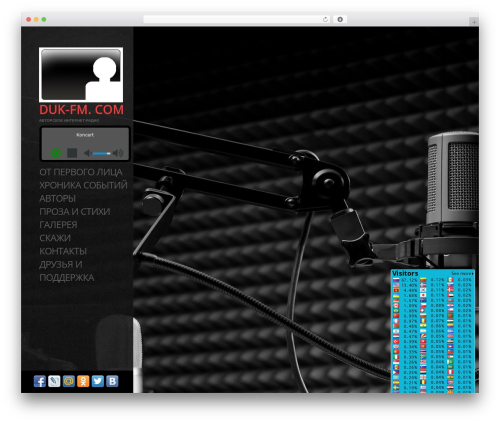500x423 pixels.
Task: Select the СКАЖИ menu item
Action: (x=55, y=238)
